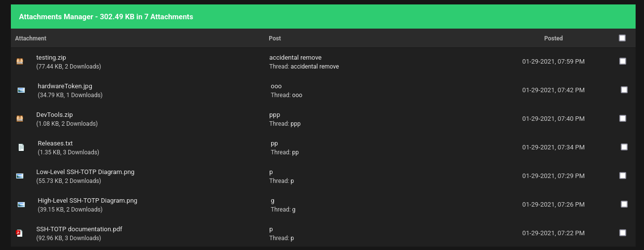Open thread 'ppp' link
This screenshot has height=250, width=644.
295,124
